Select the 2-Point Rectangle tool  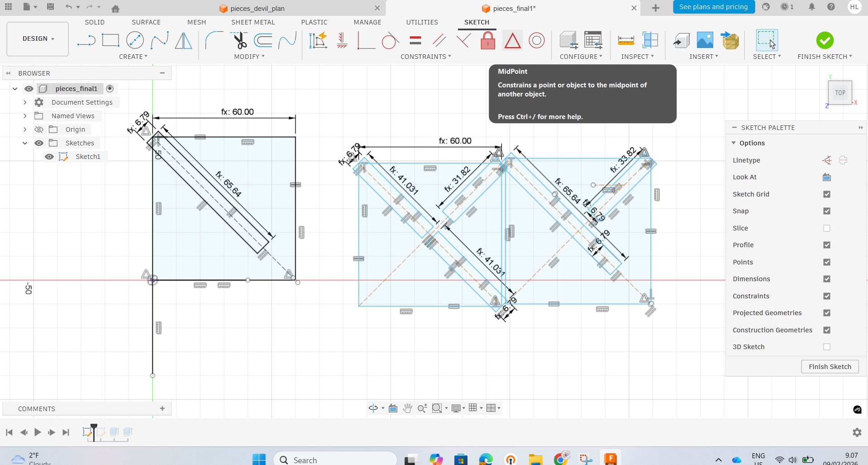tap(110, 41)
